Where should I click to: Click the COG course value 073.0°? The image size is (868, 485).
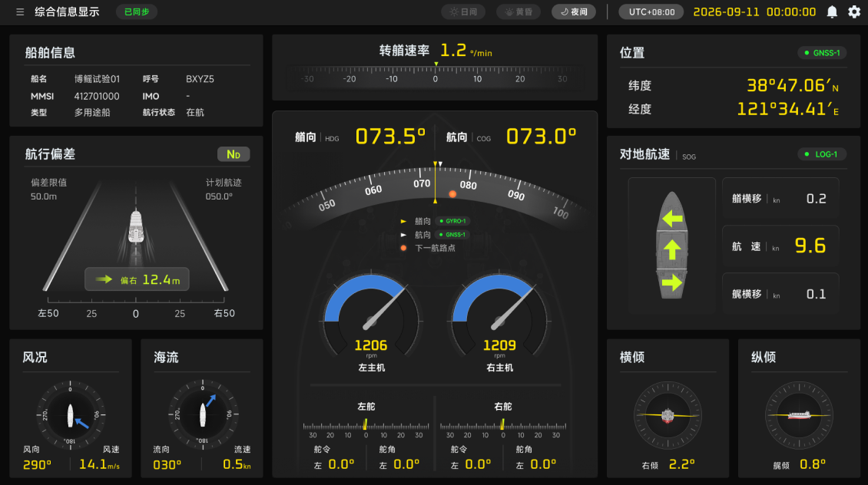click(542, 136)
